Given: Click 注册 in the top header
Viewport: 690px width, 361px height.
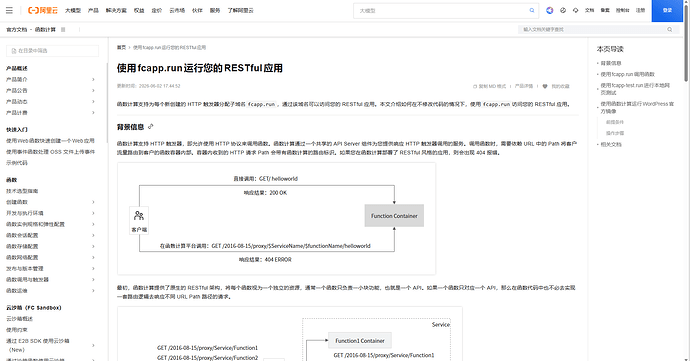Looking at the screenshot, I should tap(640, 10).
